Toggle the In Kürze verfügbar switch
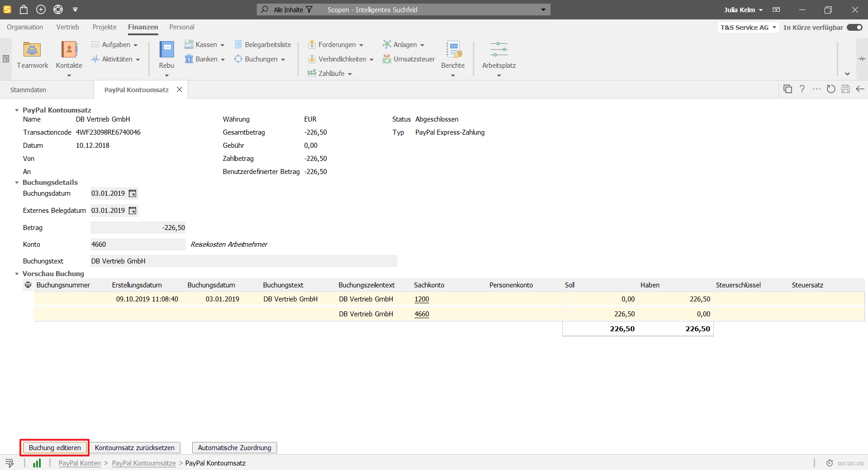 [x=854, y=28]
